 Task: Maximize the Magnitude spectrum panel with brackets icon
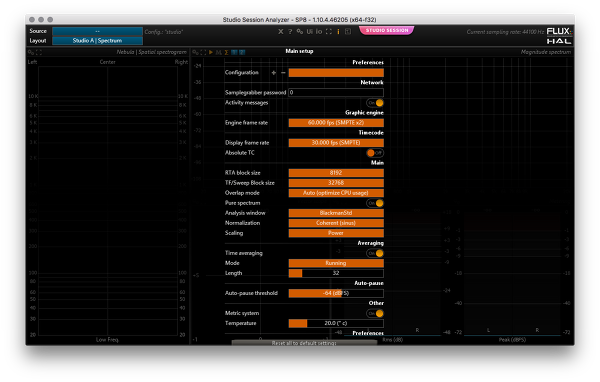click(203, 52)
